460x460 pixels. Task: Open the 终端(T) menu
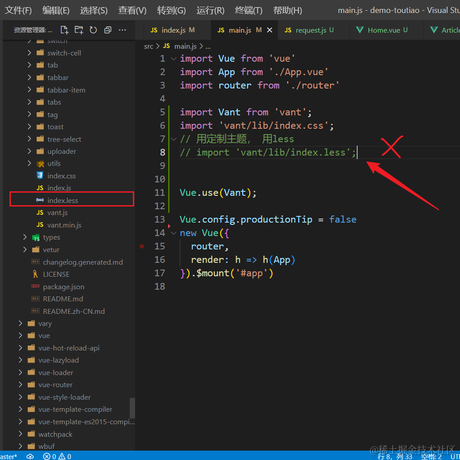point(249,10)
